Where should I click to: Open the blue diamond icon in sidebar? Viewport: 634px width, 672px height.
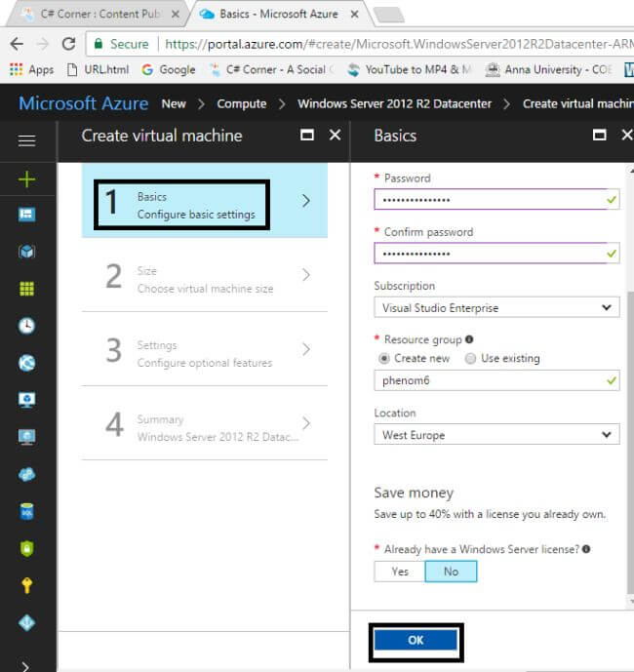[x=26, y=622]
